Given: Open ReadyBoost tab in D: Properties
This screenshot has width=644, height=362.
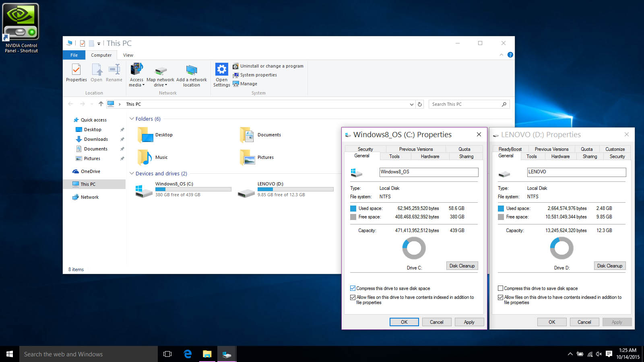Looking at the screenshot, I should click(x=510, y=149).
